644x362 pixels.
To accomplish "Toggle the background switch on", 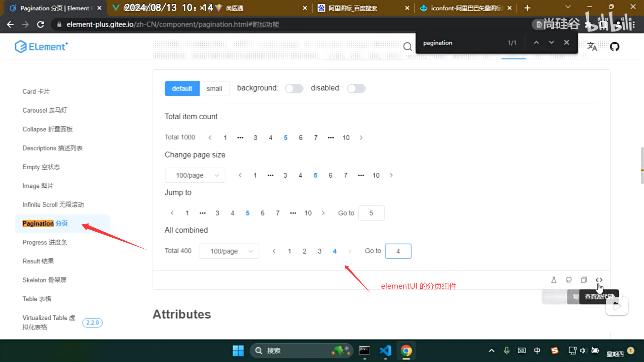I will 294,88.
